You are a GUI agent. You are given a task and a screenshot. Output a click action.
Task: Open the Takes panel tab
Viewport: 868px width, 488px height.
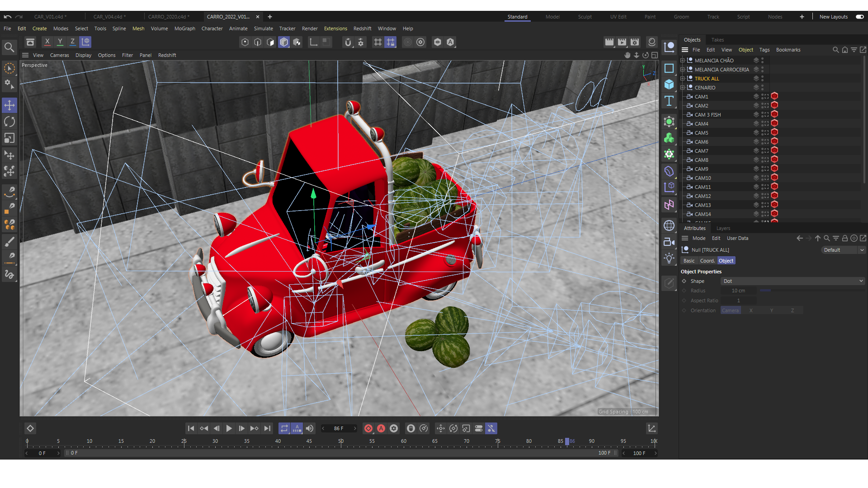click(x=717, y=40)
